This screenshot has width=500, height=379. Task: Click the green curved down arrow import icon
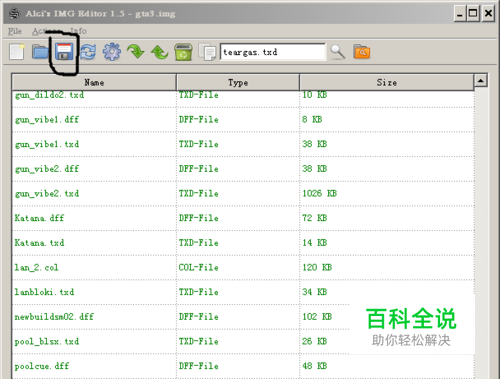click(135, 52)
